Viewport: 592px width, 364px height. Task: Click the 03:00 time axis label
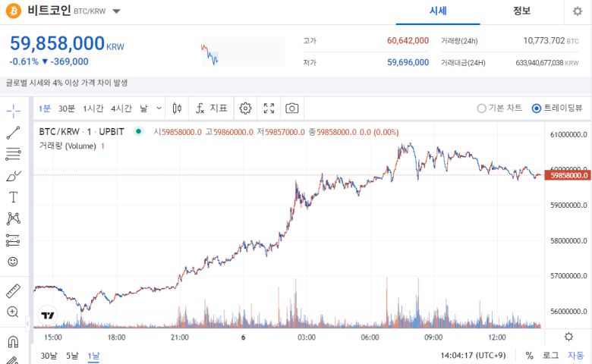307,337
